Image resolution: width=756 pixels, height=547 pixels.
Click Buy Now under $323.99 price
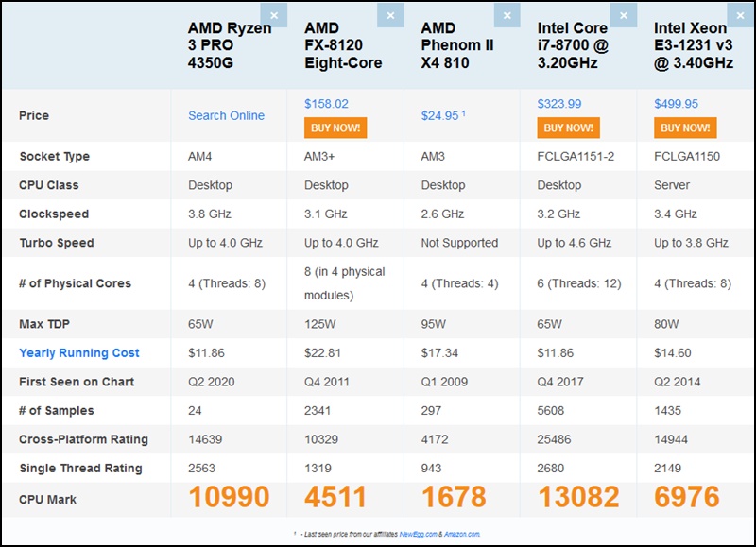(569, 128)
